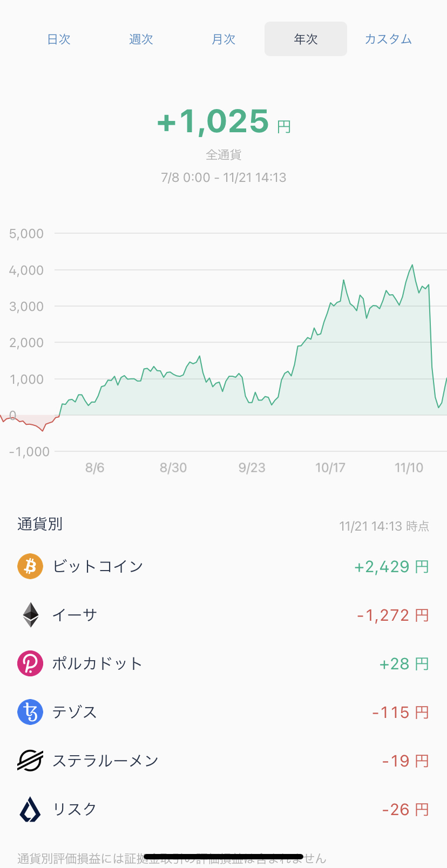447x868 pixels.
Task: Open the カスタム period tab
Action: click(x=388, y=39)
